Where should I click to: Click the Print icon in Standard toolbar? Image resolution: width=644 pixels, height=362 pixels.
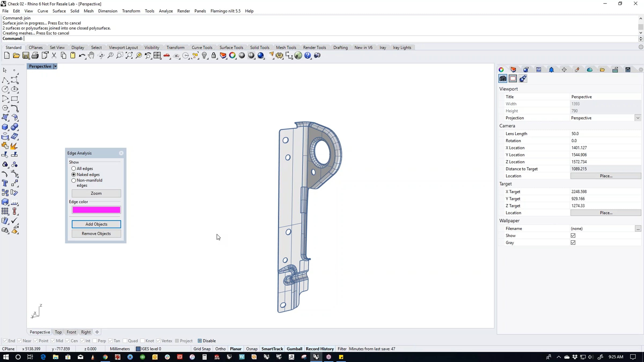35,56
